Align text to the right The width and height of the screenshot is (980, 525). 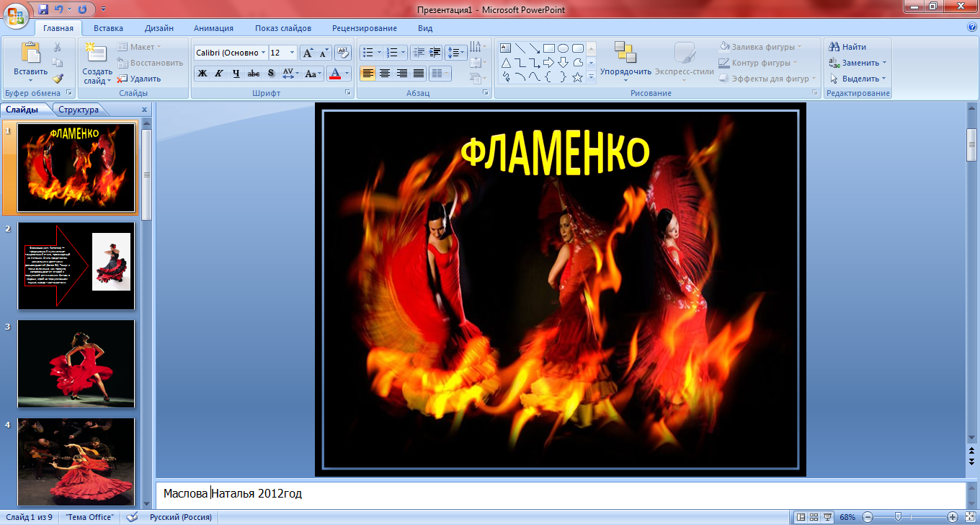(x=402, y=74)
